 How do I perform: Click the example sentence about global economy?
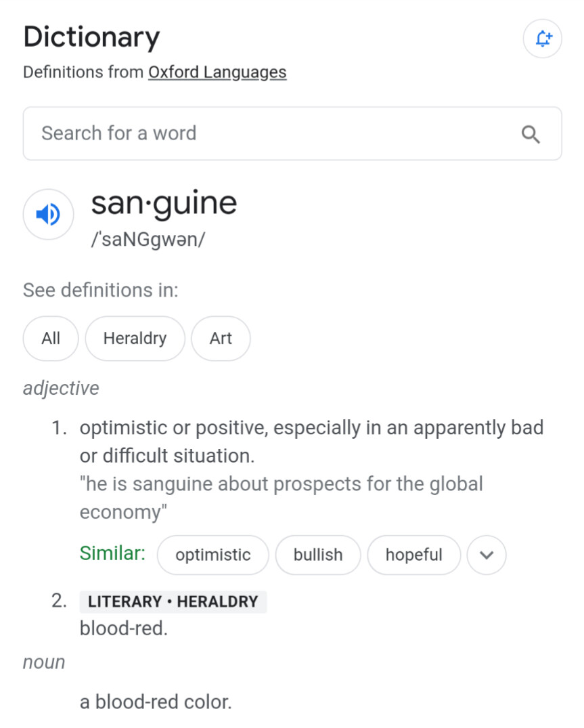[281, 498]
